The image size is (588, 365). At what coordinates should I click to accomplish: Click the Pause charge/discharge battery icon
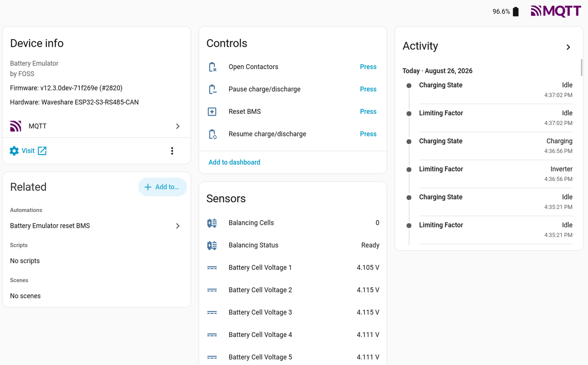point(212,89)
